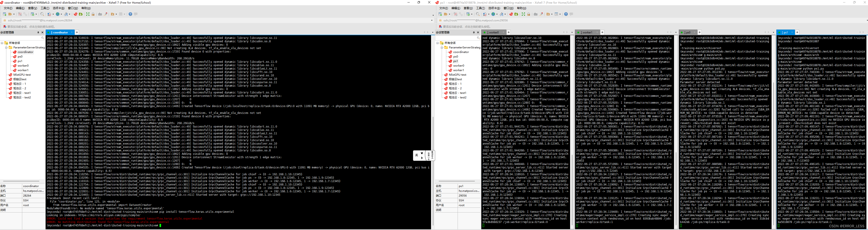Open 文件(F) menu in coordinator window

coord(8,8)
